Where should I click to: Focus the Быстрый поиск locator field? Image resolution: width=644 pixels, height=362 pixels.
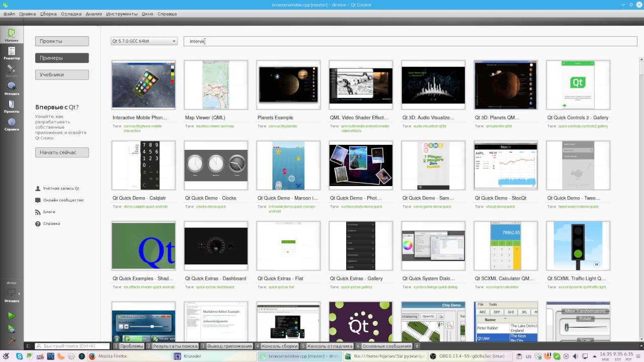[x=71, y=346]
